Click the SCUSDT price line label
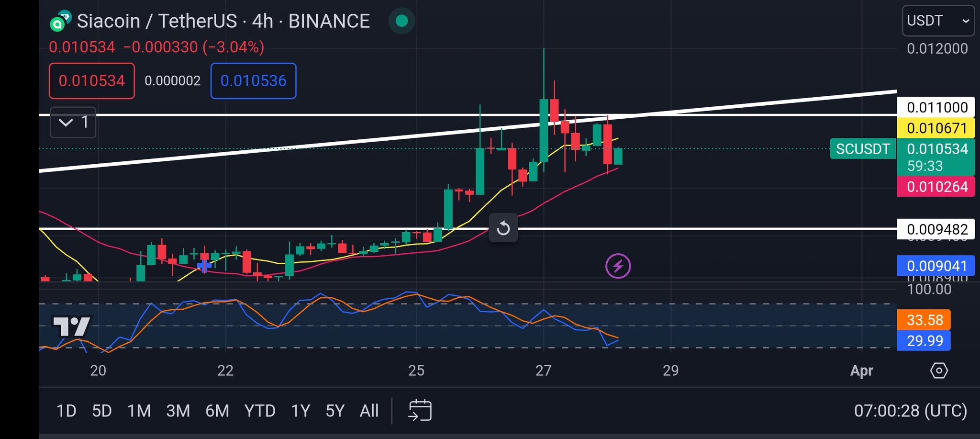This screenshot has height=439, width=980. point(863,149)
